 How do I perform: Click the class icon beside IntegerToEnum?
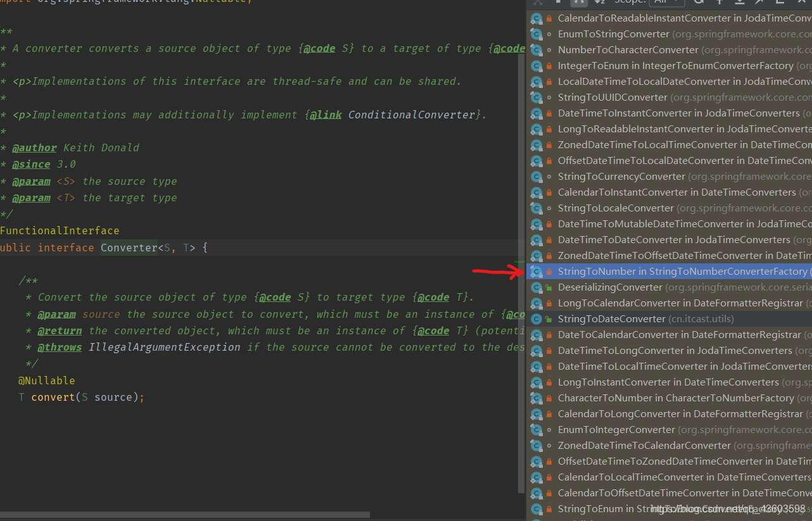tap(536, 66)
